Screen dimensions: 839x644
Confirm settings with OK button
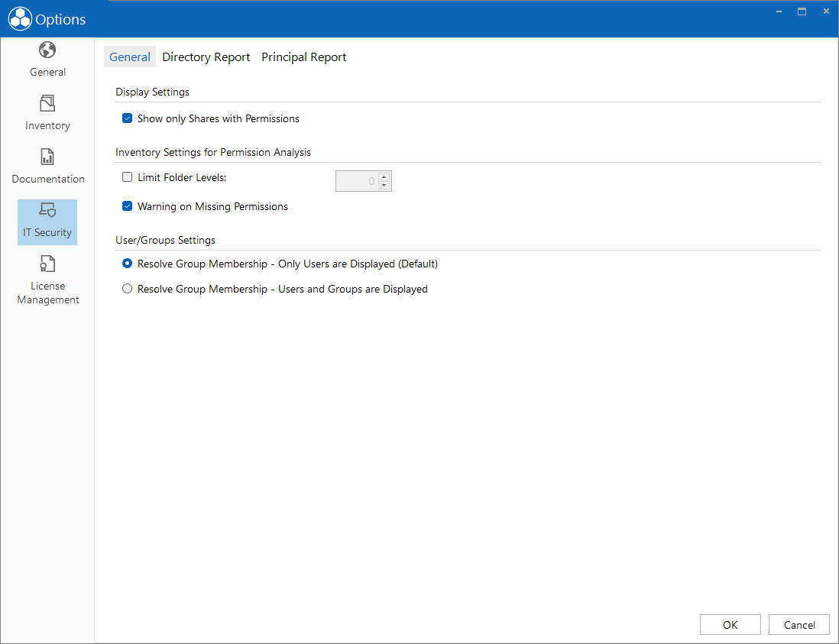730,625
